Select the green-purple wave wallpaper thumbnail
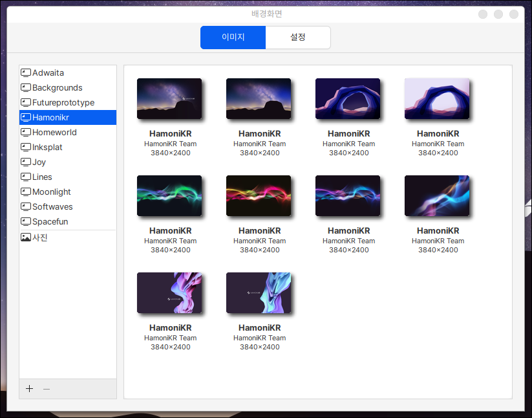Screen dimensions: 532x418 click(x=169, y=196)
